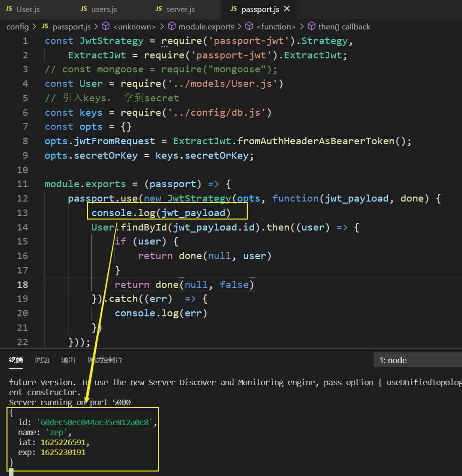Expand chevron after module.exports breadcrumb

coord(240,27)
